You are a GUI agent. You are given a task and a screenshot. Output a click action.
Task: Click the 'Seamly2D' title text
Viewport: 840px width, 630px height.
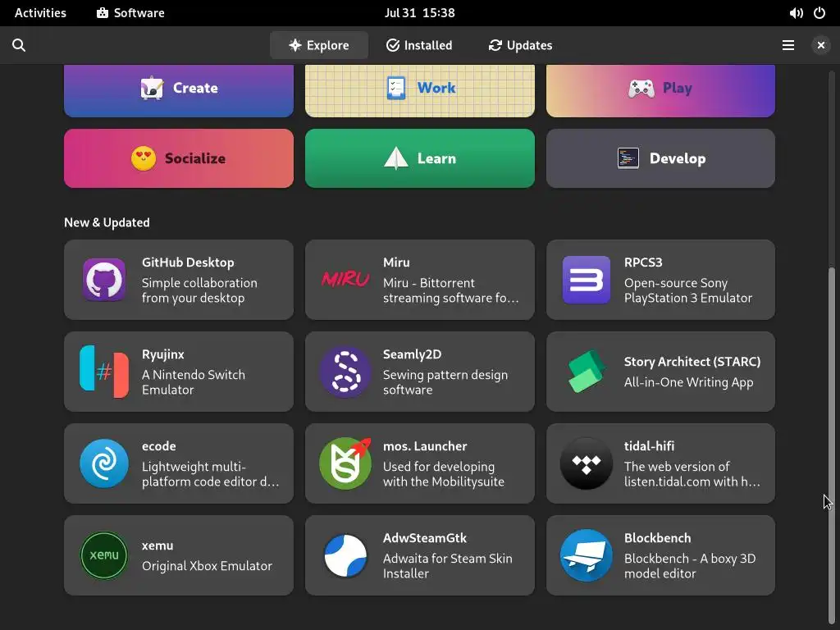[x=412, y=354]
